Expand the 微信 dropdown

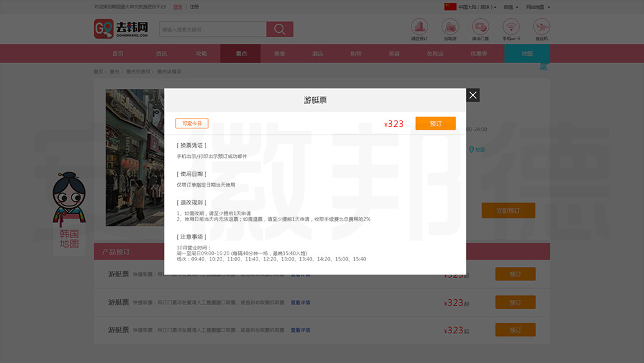511,7
